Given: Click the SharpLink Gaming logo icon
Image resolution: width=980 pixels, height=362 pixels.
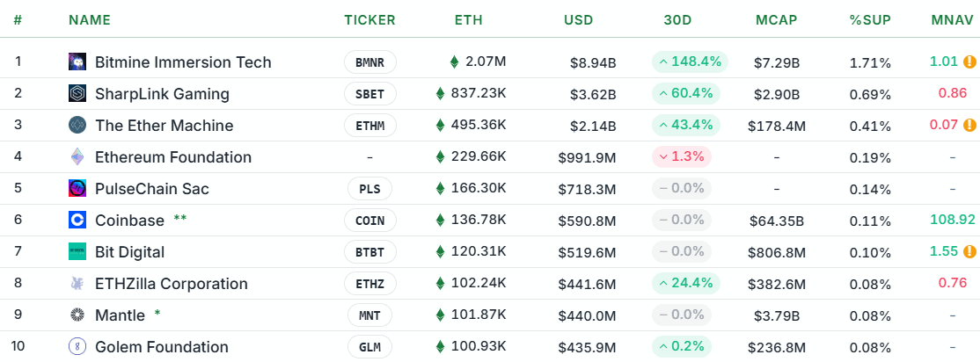Looking at the screenshot, I should pyautogui.click(x=77, y=94).
